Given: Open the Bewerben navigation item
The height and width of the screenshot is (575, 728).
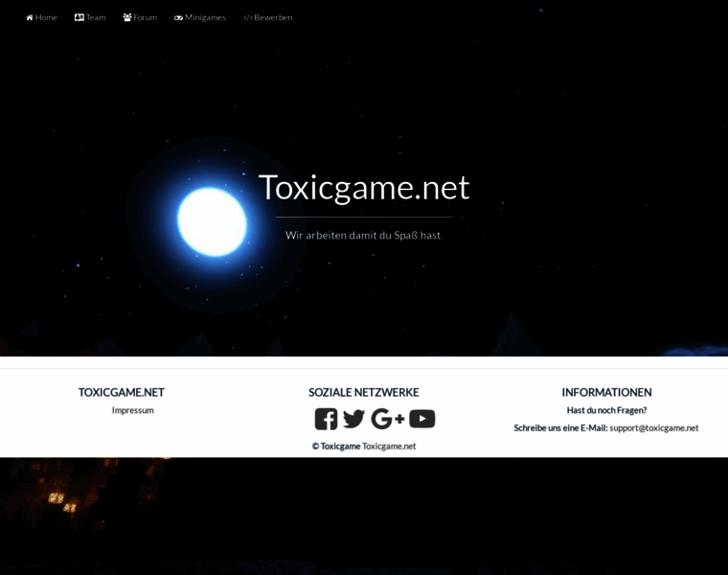Looking at the screenshot, I should coord(268,17).
